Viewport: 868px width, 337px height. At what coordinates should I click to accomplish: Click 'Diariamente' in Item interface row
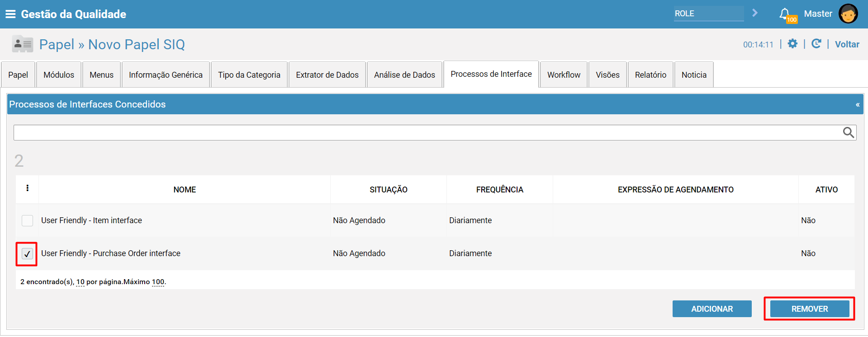[470, 220]
